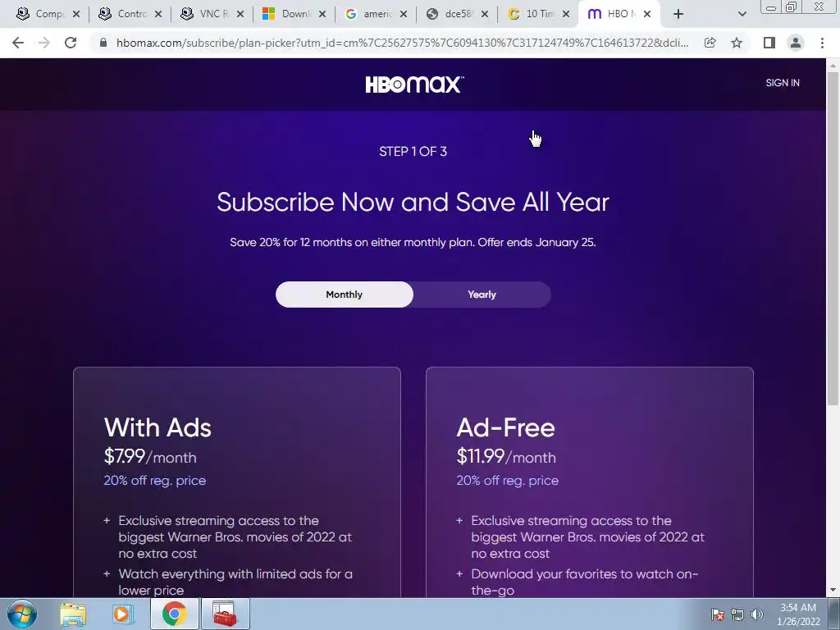Click the address bar URL
This screenshot has width=840, height=630.
tap(402, 43)
